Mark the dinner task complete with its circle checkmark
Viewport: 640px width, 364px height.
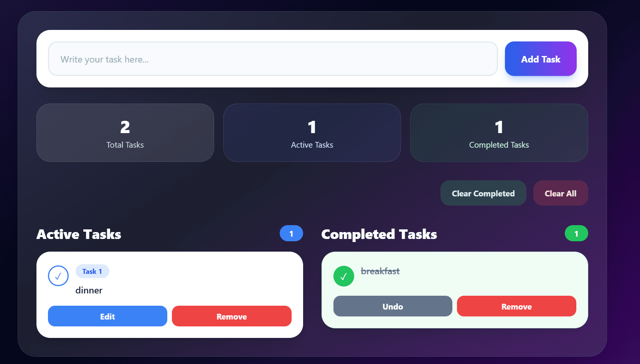tap(58, 276)
